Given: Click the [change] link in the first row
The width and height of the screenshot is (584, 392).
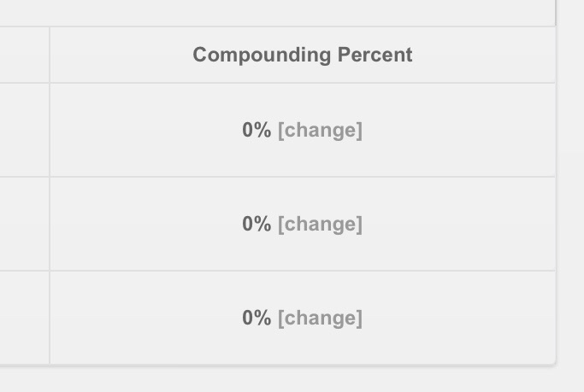Looking at the screenshot, I should coord(320,130).
